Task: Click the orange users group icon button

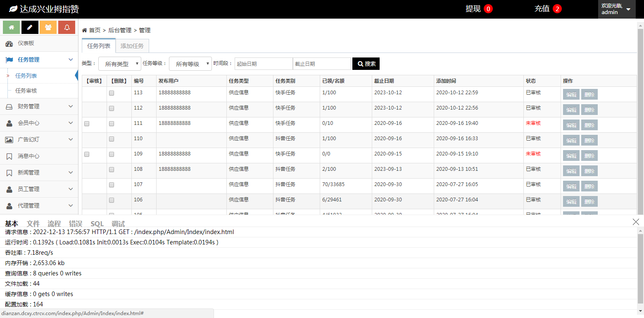Action: coord(48,27)
